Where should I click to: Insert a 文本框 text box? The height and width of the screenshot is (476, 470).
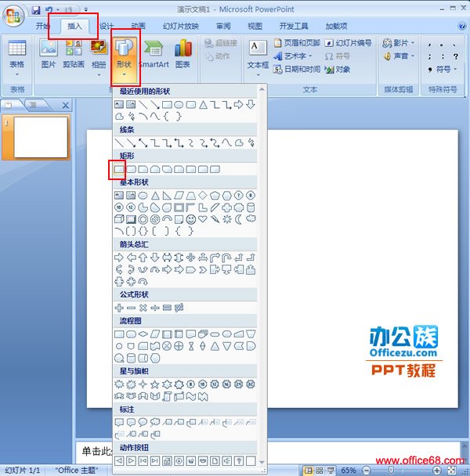point(258,58)
